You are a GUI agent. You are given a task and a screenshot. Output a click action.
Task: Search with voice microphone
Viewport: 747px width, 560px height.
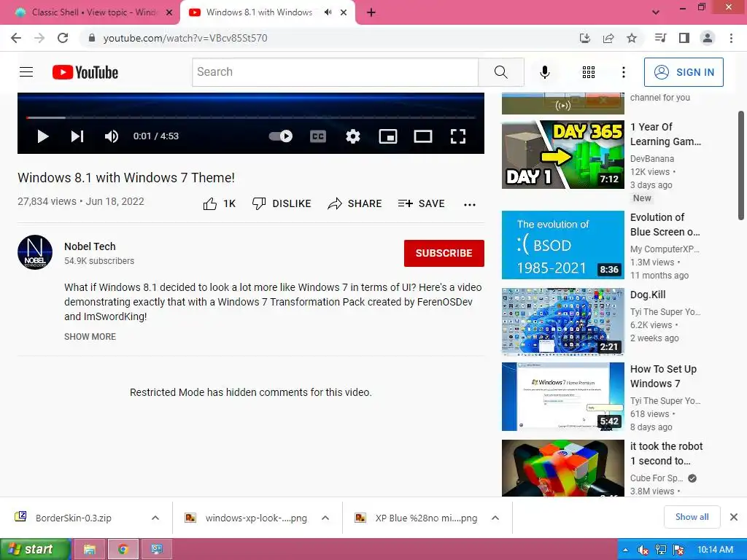544,72
